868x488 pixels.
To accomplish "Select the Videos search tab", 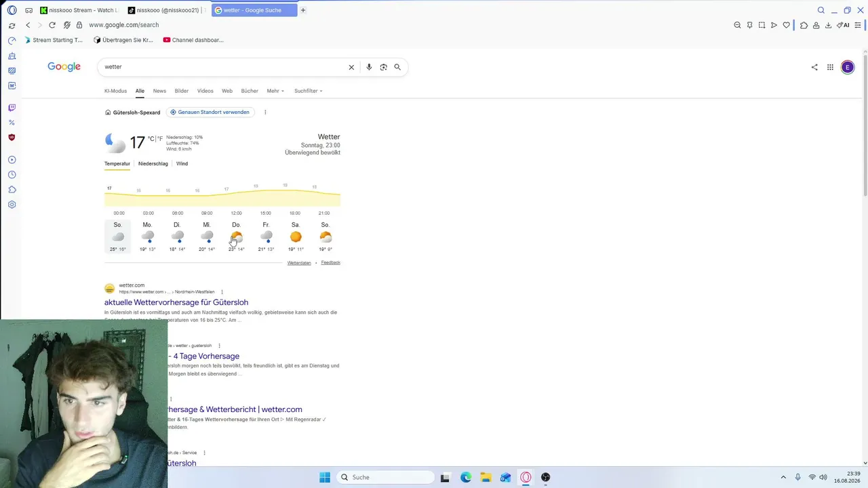I will tap(205, 91).
